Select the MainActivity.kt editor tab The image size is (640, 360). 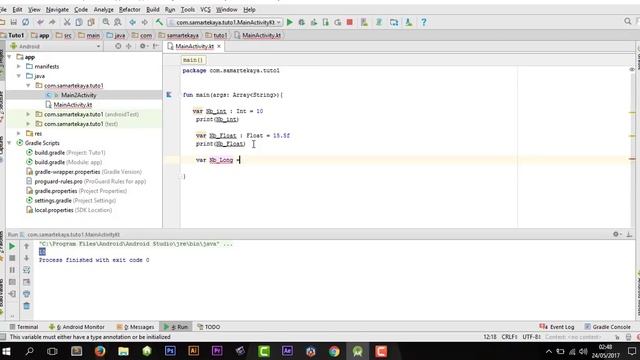pyautogui.click(x=194, y=47)
